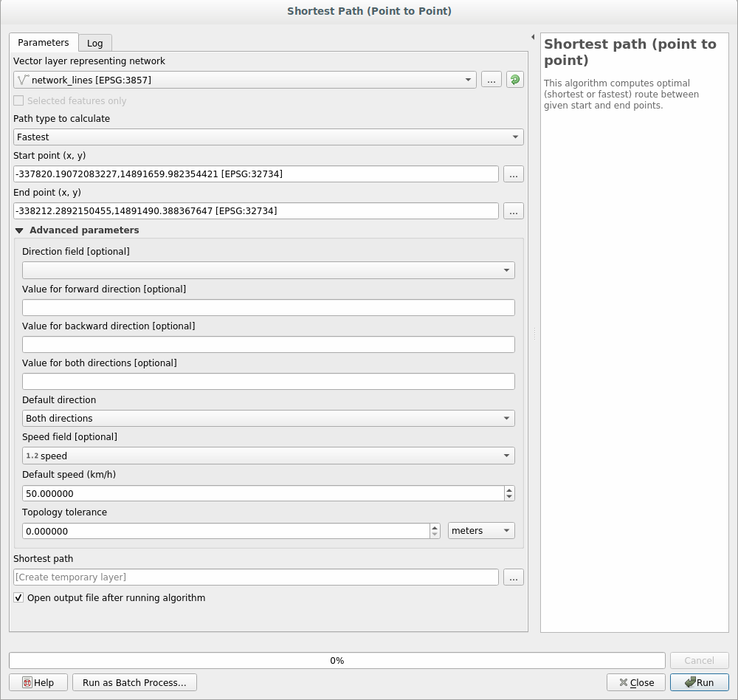Collapse the help panel with the arrow
The height and width of the screenshot is (700, 738).
[x=533, y=37]
